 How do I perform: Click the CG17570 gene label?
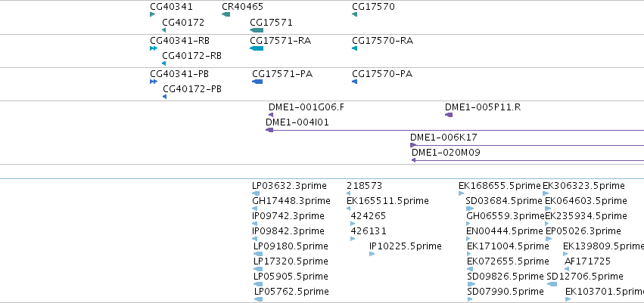click(373, 7)
